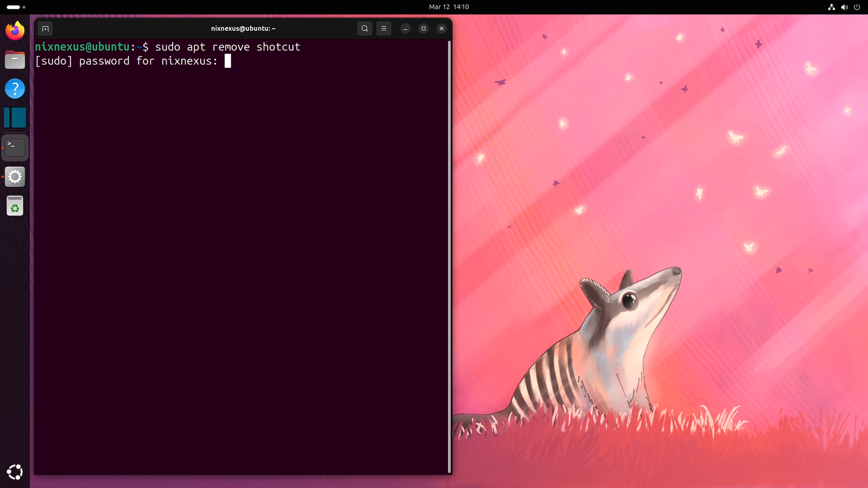Launch the teal workspace app in the dock
The width and height of the screenshot is (868, 488).
[15, 117]
